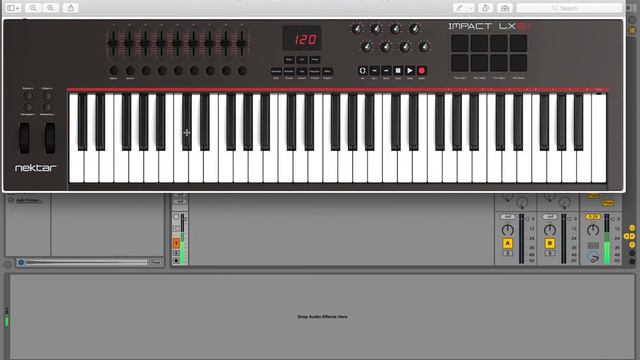
Task: Click the Raw button in Ableton's preview bar
Action: 155,262
